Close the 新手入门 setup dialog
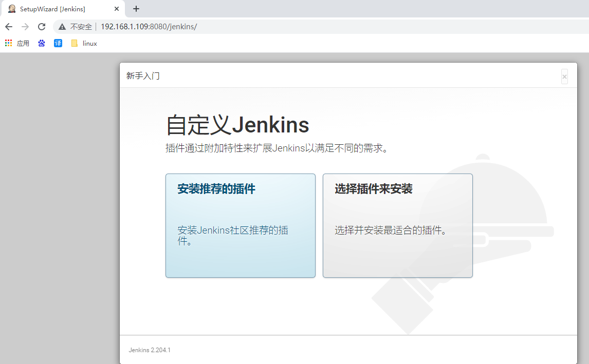This screenshot has width=589, height=364. 564,76
